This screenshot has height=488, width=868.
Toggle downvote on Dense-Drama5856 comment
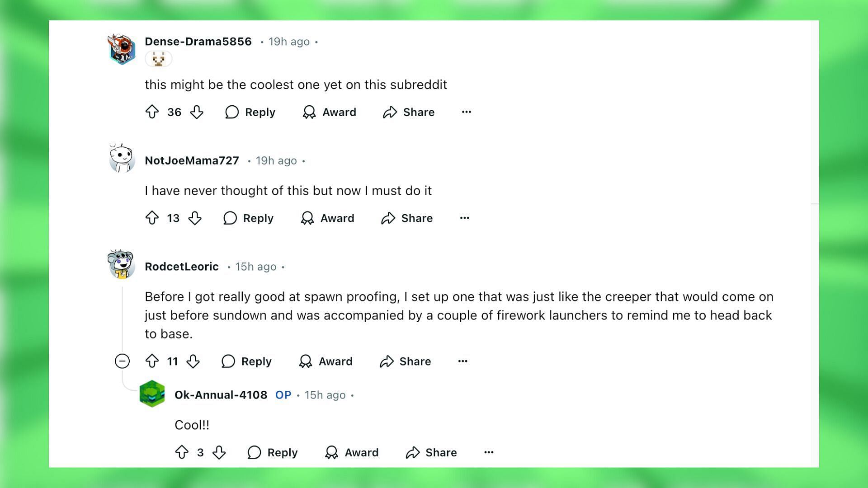coord(198,112)
